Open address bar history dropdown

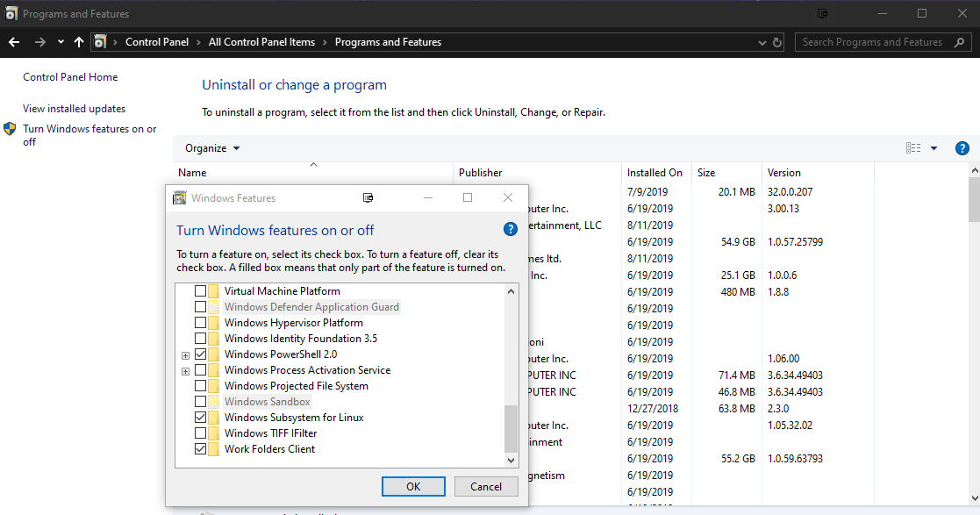762,42
